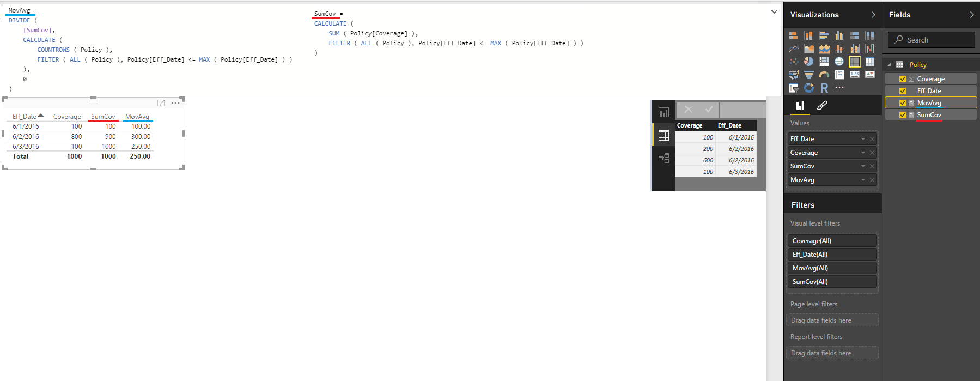Select the gauge visualization
980x381 pixels.
click(824, 75)
